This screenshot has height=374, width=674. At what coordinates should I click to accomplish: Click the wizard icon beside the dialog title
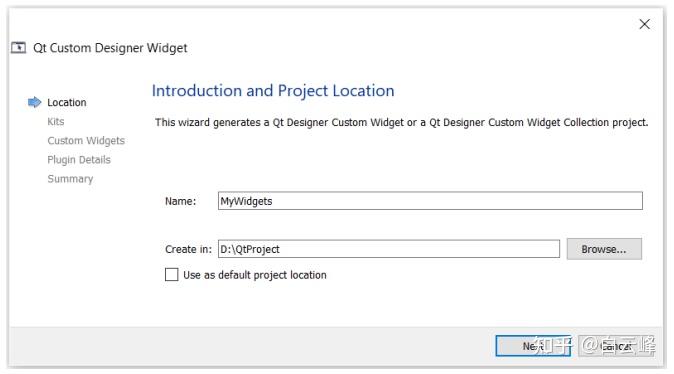coord(18,47)
